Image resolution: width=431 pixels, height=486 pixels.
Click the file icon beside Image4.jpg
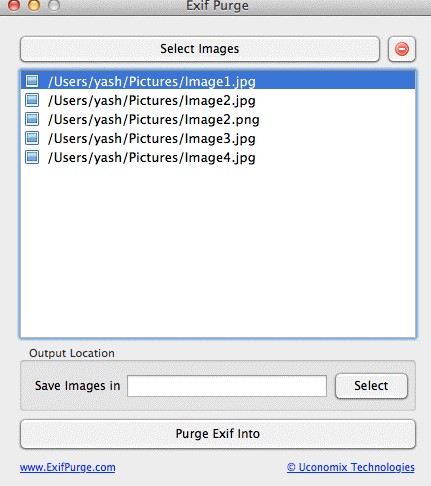[x=32, y=157]
